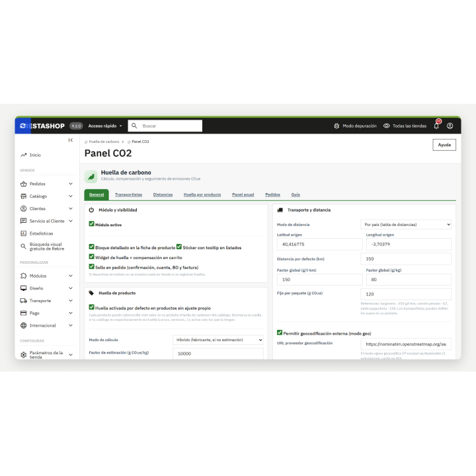This screenshot has width=476, height=476.
Task: Switch to the Distancias tab
Action: pyautogui.click(x=163, y=194)
